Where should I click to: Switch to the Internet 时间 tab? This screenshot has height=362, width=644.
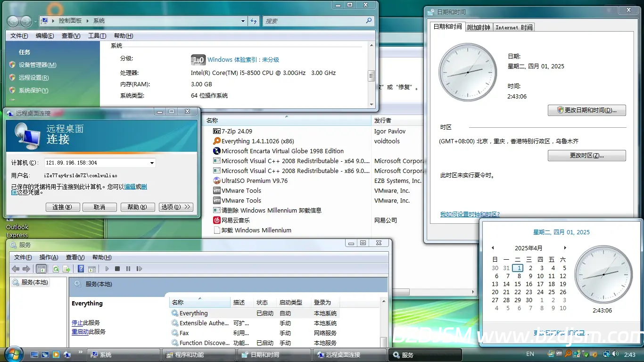(514, 27)
